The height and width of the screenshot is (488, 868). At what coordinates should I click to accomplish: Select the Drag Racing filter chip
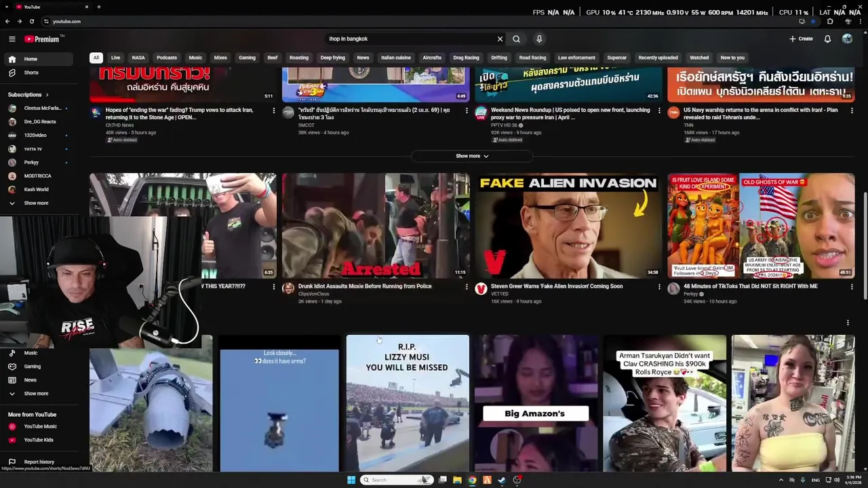[x=466, y=58]
